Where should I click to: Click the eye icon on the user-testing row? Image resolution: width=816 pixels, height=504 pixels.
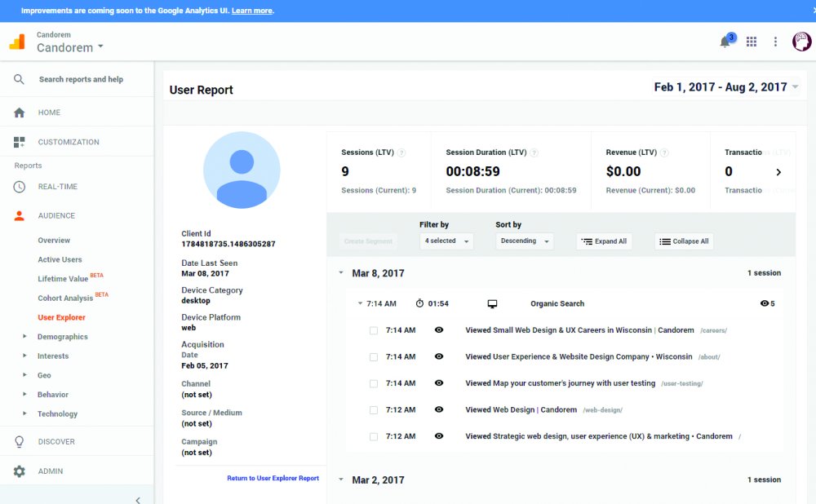coord(439,382)
